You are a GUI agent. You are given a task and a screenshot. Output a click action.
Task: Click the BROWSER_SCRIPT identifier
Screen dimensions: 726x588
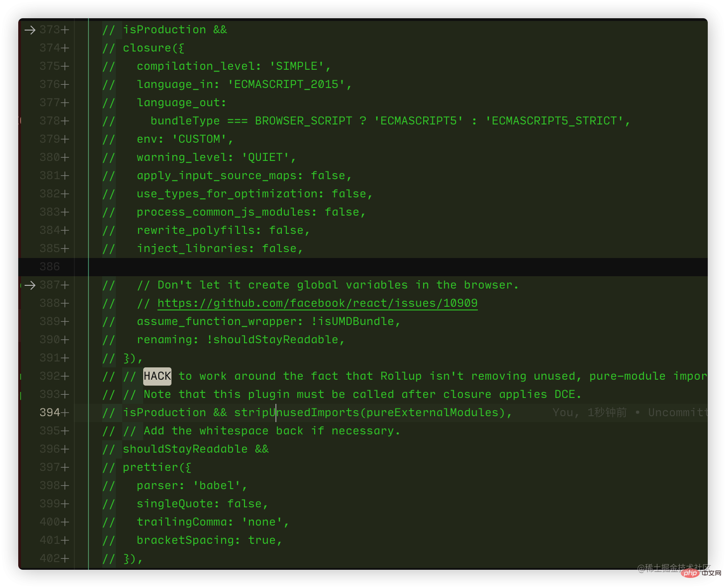pyautogui.click(x=303, y=121)
